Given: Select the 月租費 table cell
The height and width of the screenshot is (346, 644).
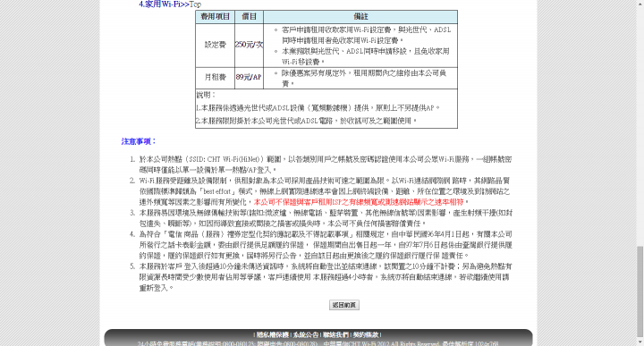Looking at the screenshot, I should (x=216, y=78).
